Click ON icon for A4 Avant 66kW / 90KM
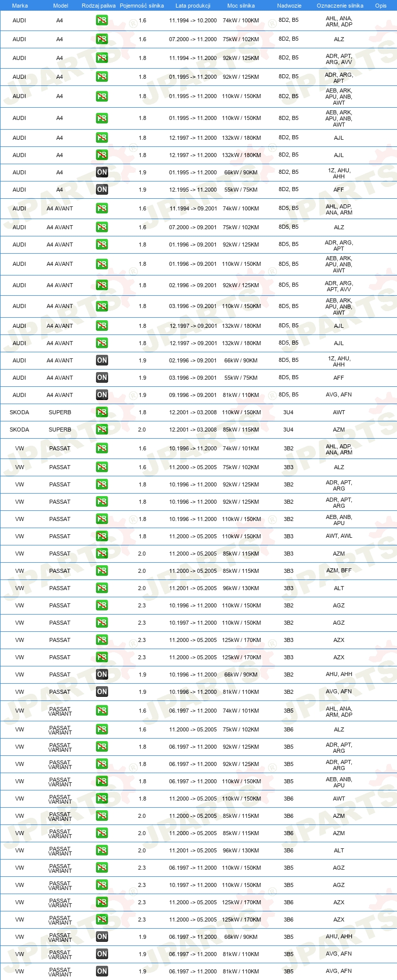 pyautogui.click(x=102, y=360)
